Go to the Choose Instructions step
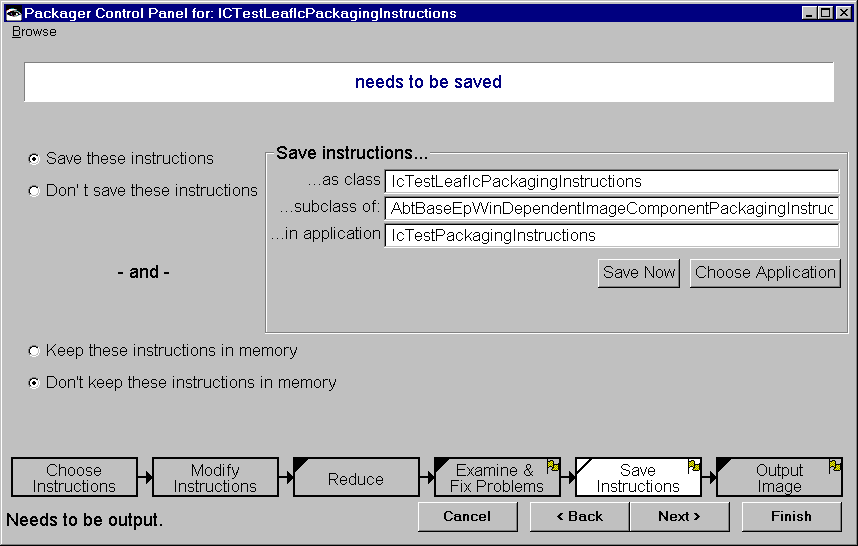 click(74, 478)
